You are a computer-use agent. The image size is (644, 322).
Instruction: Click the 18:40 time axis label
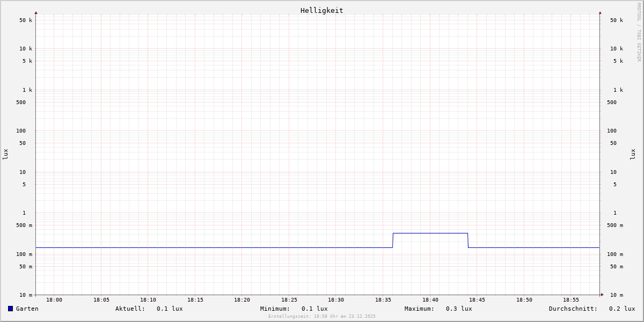(x=430, y=300)
